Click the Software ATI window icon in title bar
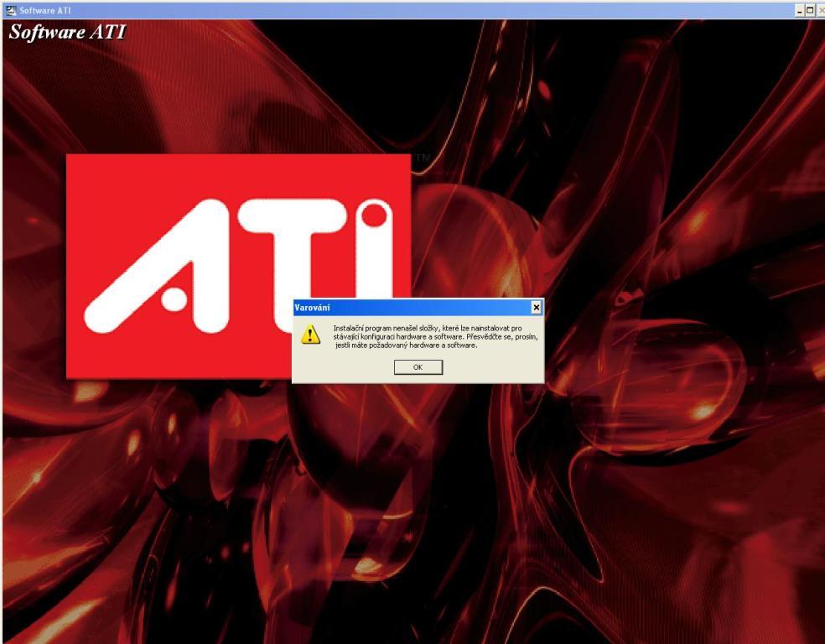This screenshot has height=644, width=825. click(x=10, y=10)
